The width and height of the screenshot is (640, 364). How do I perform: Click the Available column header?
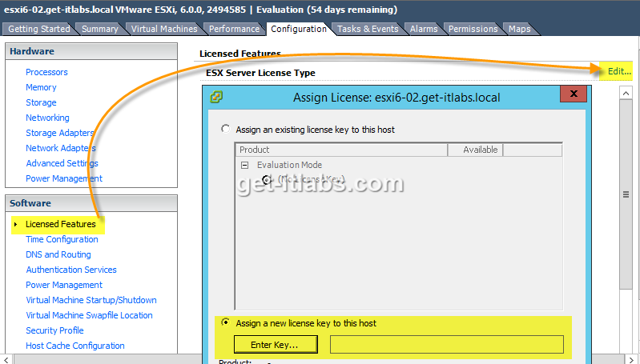480,150
